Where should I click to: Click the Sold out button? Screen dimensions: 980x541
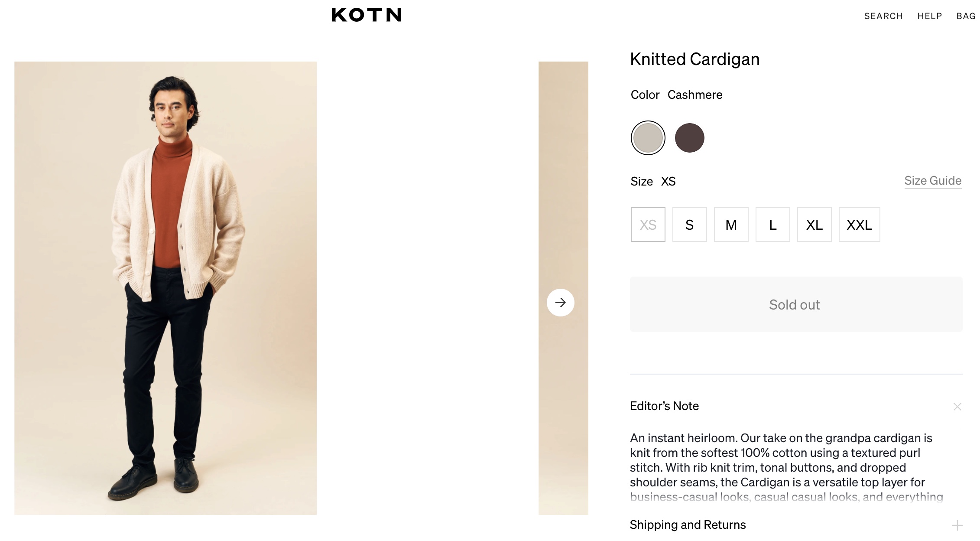click(796, 304)
